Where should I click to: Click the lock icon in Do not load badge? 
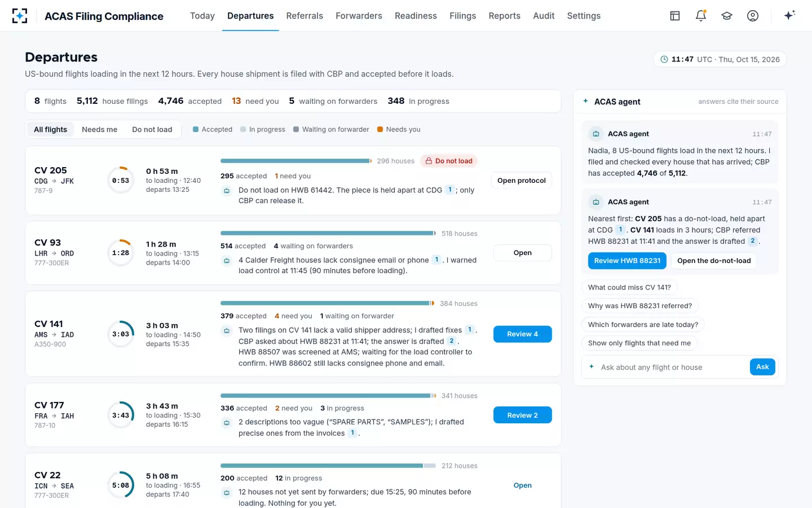(x=429, y=161)
